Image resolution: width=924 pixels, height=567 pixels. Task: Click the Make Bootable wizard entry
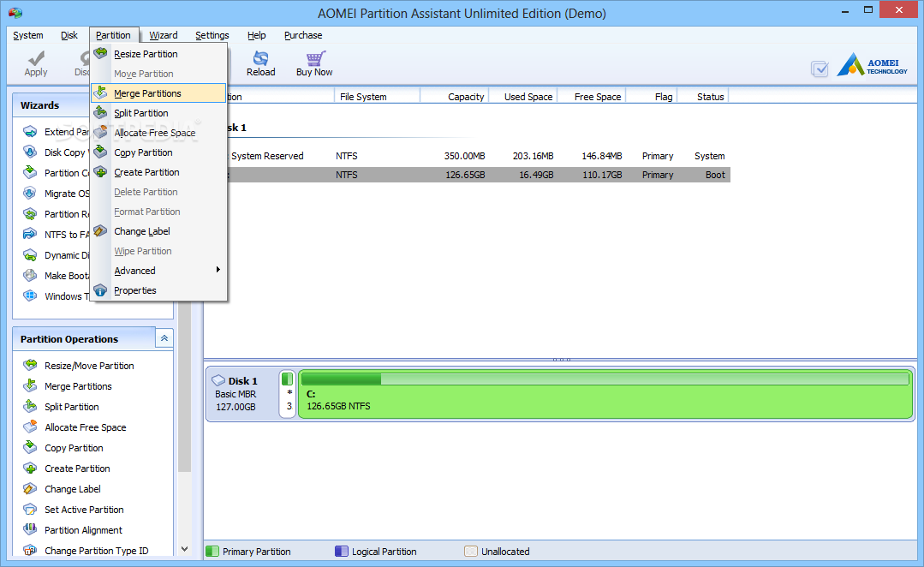pos(56,276)
